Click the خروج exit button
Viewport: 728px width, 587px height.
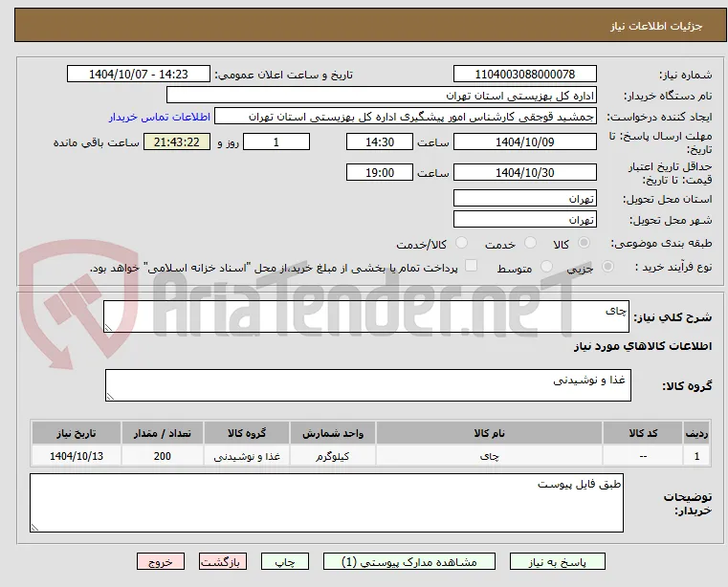click(x=161, y=561)
